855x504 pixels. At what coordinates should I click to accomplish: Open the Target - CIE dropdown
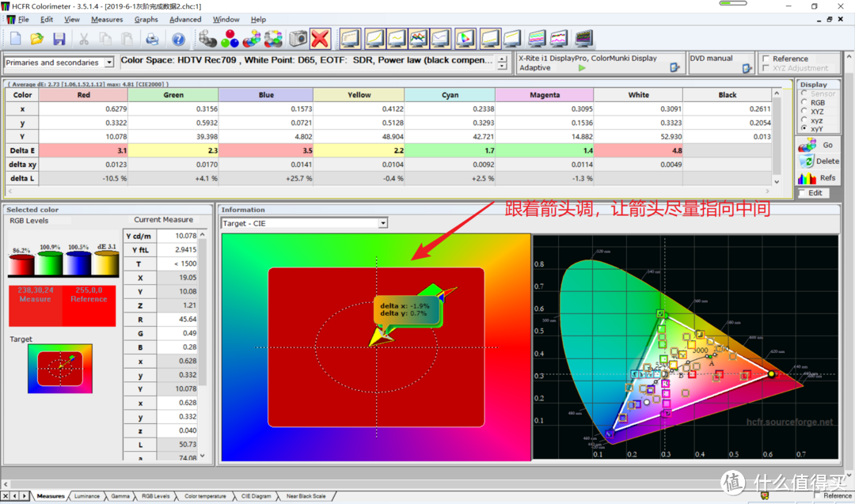pyautogui.click(x=382, y=223)
